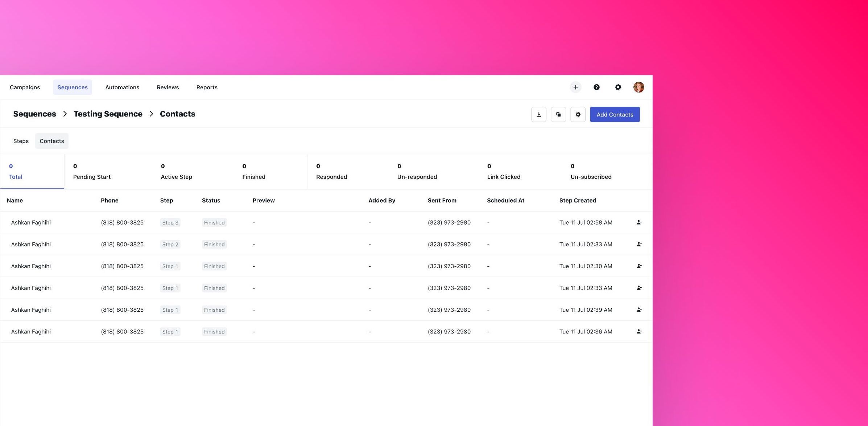Click the add contact row icon for Ashkan Faghihi Step 3
This screenshot has height=426, width=868.
click(x=639, y=222)
